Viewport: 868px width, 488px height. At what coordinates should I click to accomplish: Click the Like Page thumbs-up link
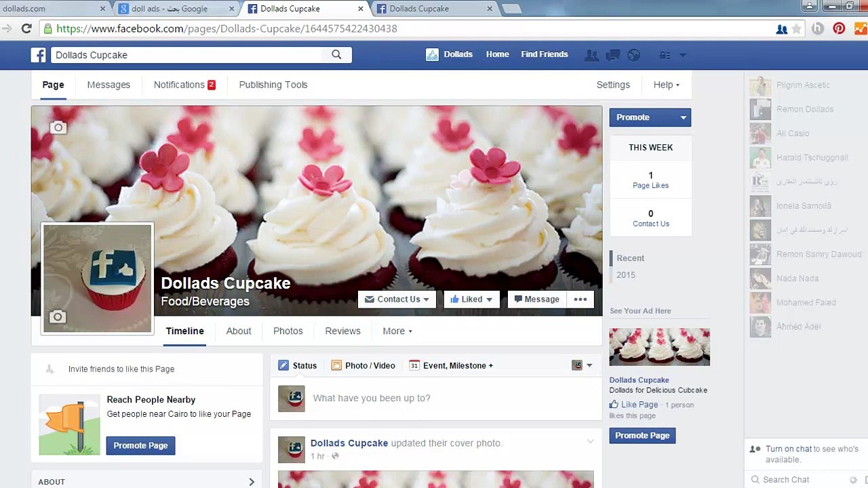click(x=634, y=405)
